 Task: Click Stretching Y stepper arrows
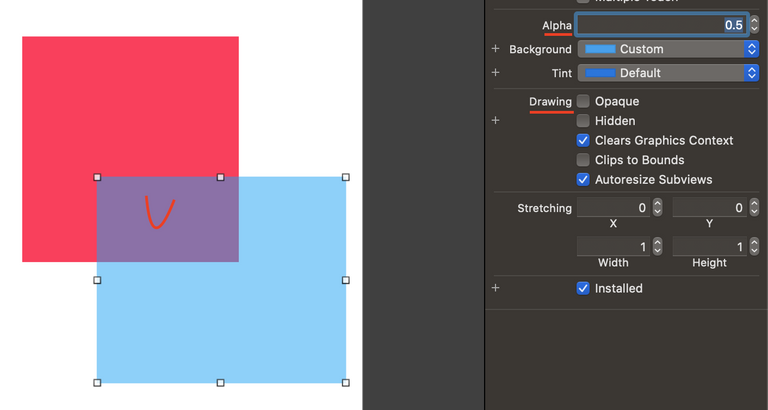click(x=754, y=208)
